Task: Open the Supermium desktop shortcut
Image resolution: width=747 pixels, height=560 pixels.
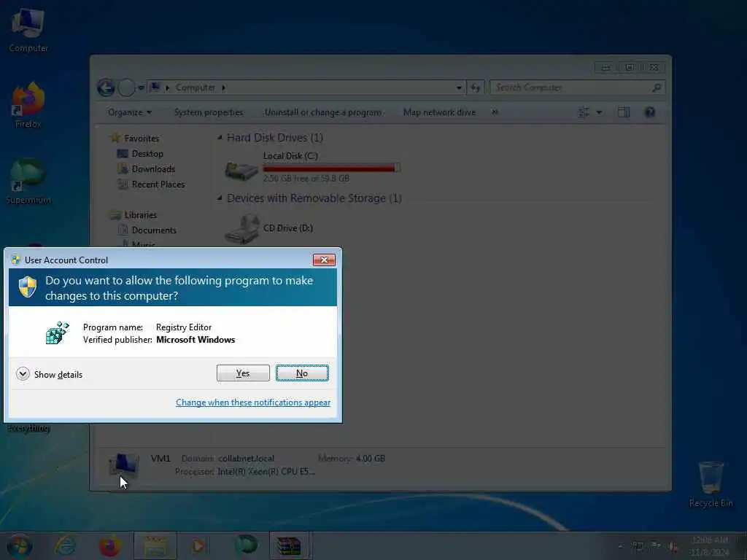Action: coord(28,182)
